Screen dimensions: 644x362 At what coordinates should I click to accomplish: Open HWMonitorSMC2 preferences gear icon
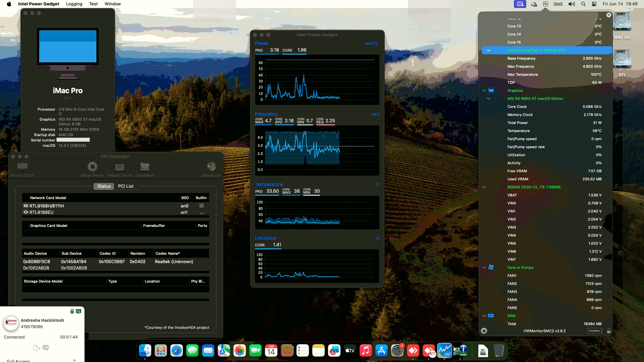tap(484, 331)
